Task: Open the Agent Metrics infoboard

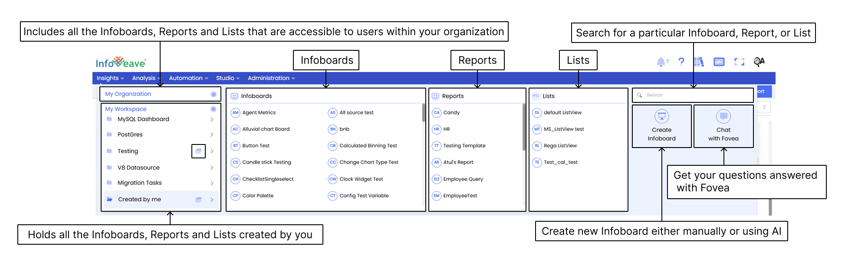Action: 259,112
